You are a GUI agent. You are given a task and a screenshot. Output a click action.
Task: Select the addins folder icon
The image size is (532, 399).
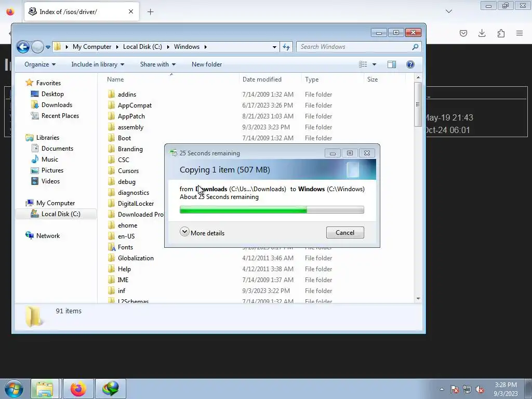(111, 95)
